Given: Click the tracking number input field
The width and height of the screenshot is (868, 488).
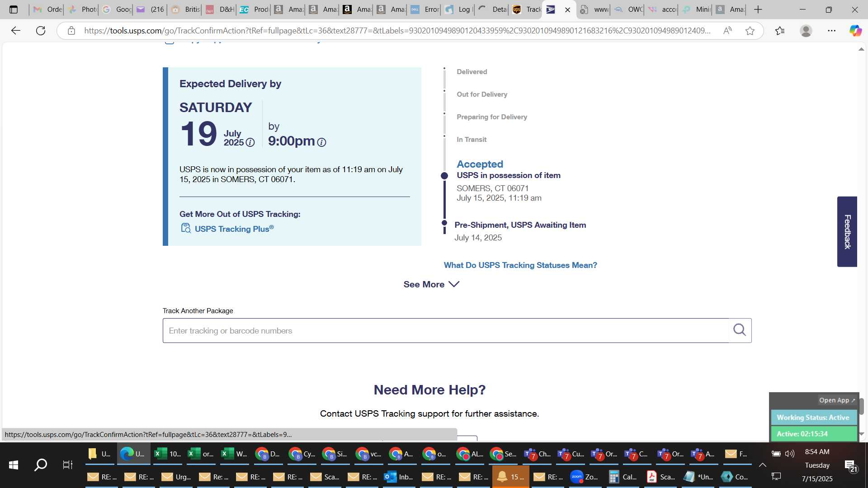Looking at the screenshot, I should (x=445, y=330).
